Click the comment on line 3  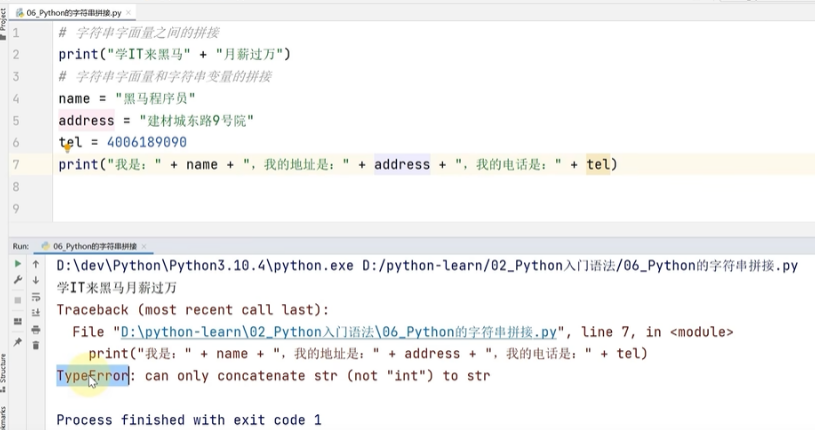[x=165, y=76]
